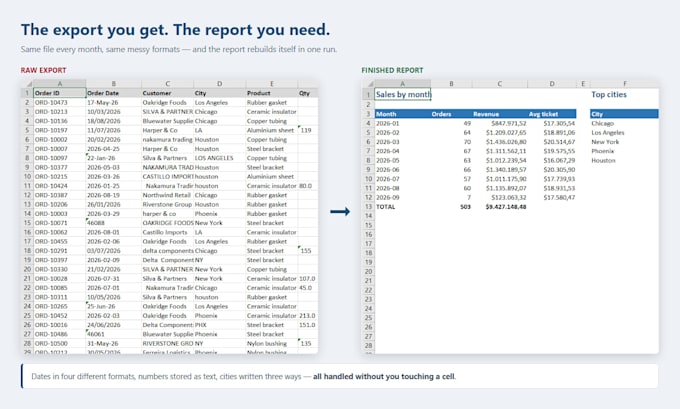Screen dimensions: 680x409
Task: Click the Avg ticket column header
Action: [x=552, y=114]
